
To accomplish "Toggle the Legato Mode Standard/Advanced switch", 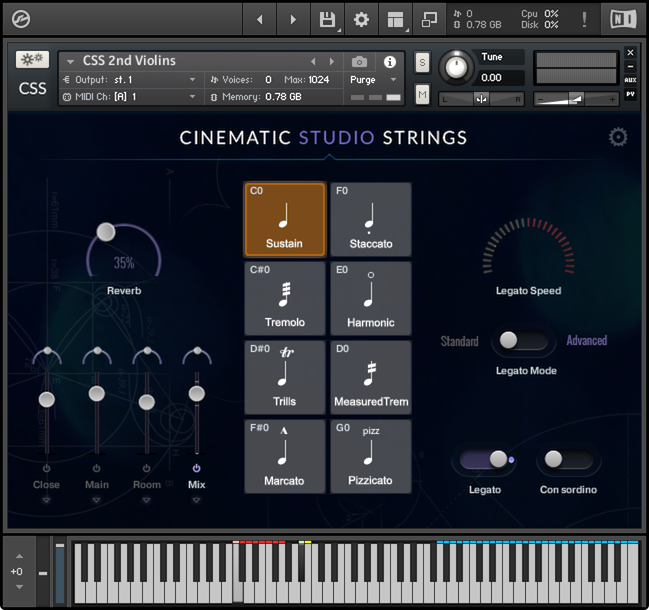I will coord(523,341).
